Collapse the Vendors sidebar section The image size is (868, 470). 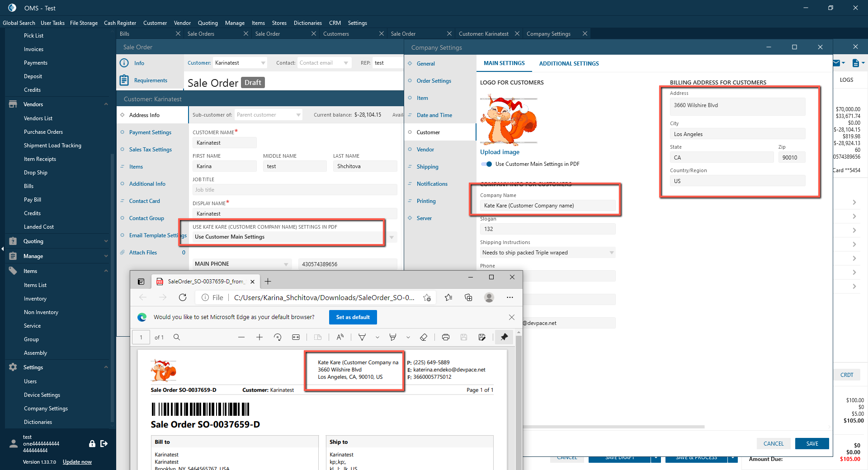(106, 104)
